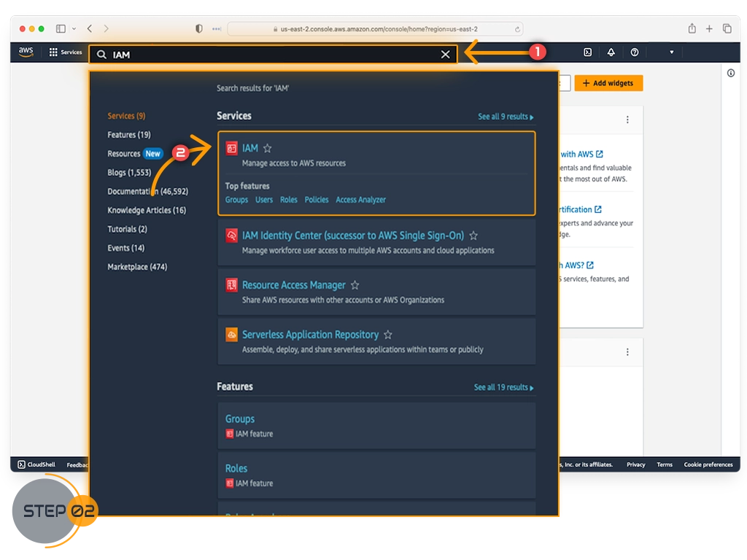Favorite IAM with the star toggle

[x=268, y=148]
